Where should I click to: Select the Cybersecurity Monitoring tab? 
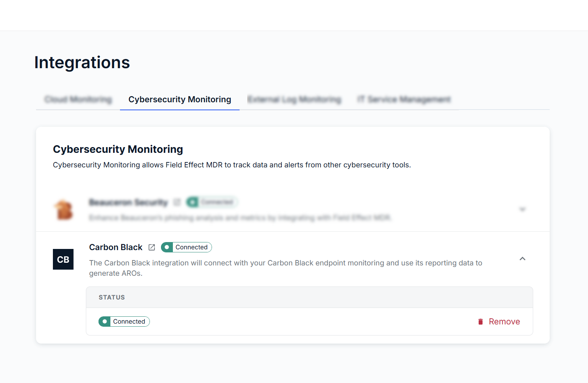pos(180,100)
